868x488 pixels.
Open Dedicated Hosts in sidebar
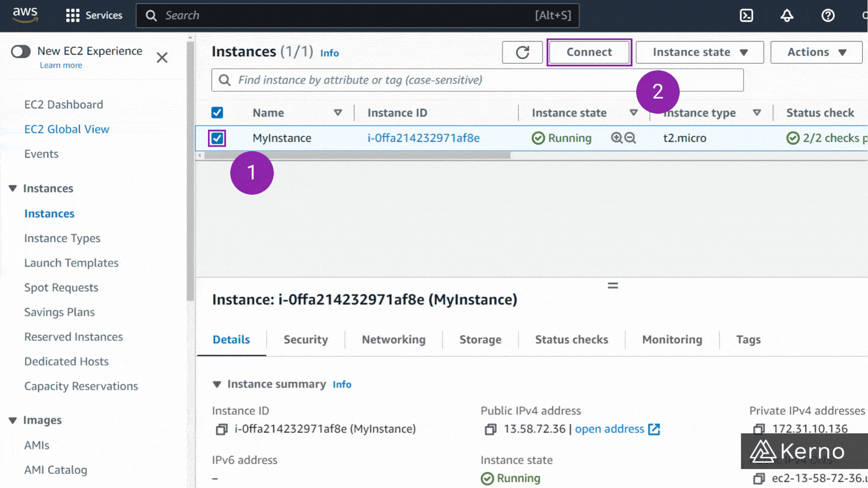coord(66,362)
